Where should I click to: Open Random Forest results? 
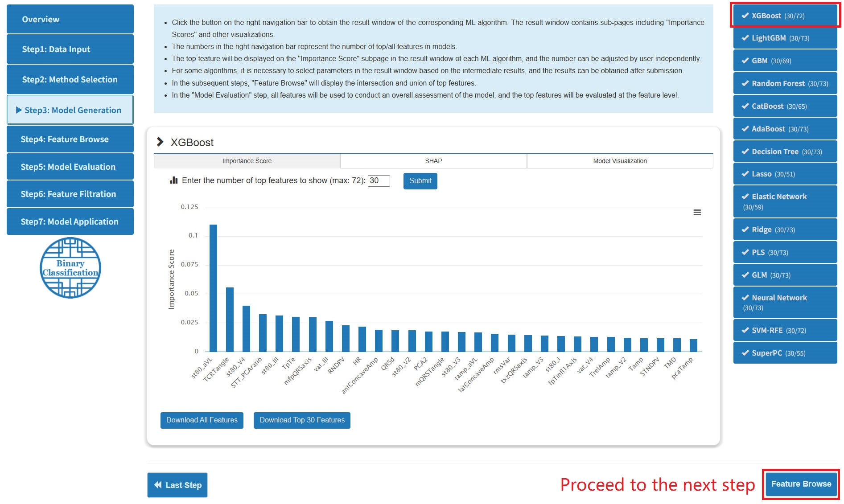785,83
